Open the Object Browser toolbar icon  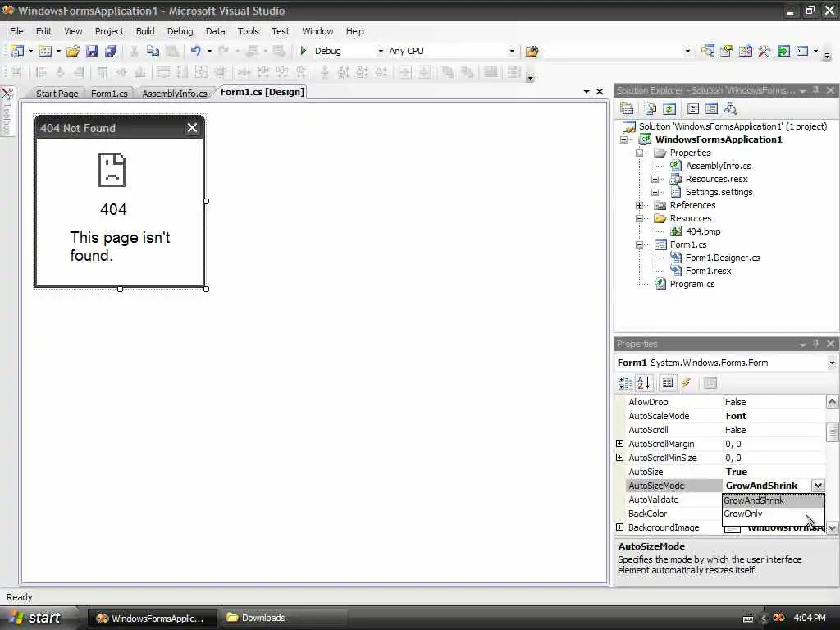tap(745, 51)
